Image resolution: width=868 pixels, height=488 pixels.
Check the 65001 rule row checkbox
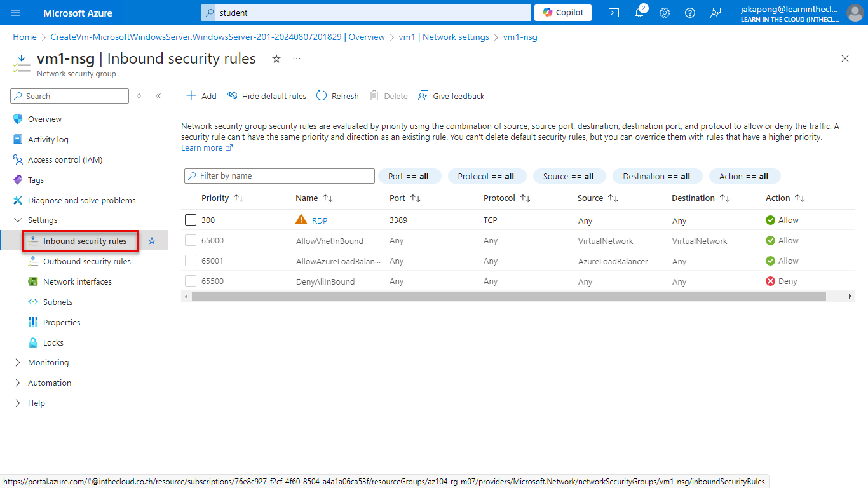click(191, 261)
